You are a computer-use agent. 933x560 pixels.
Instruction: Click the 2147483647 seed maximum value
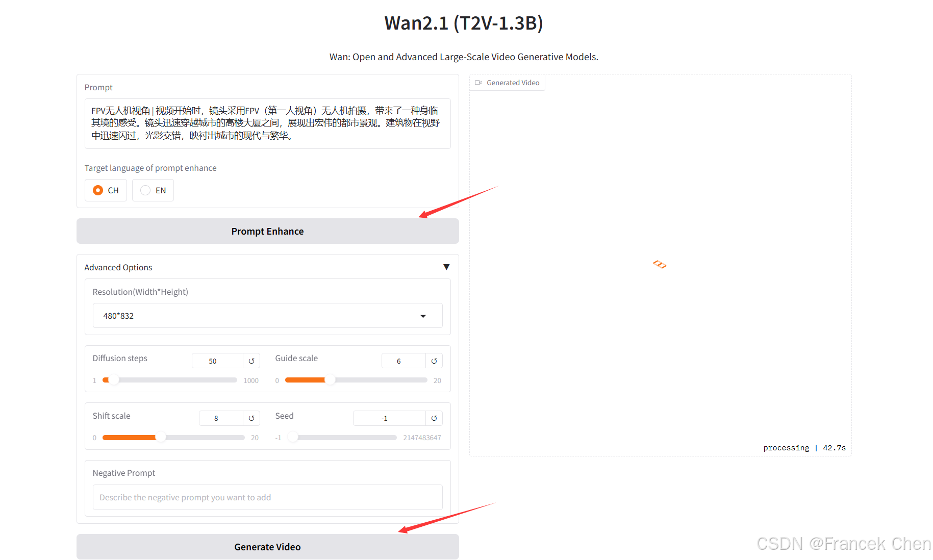coord(422,438)
